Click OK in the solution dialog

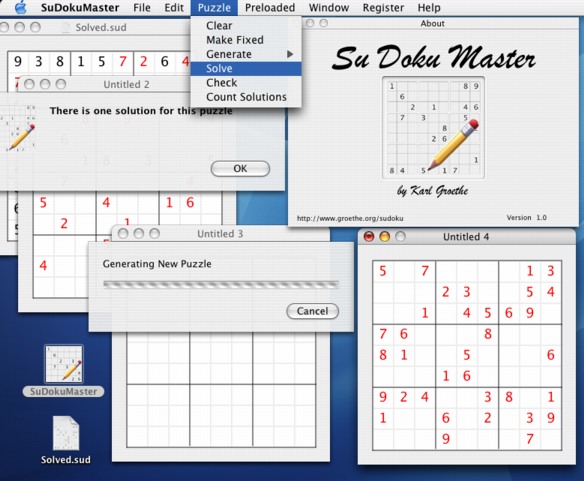[240, 169]
